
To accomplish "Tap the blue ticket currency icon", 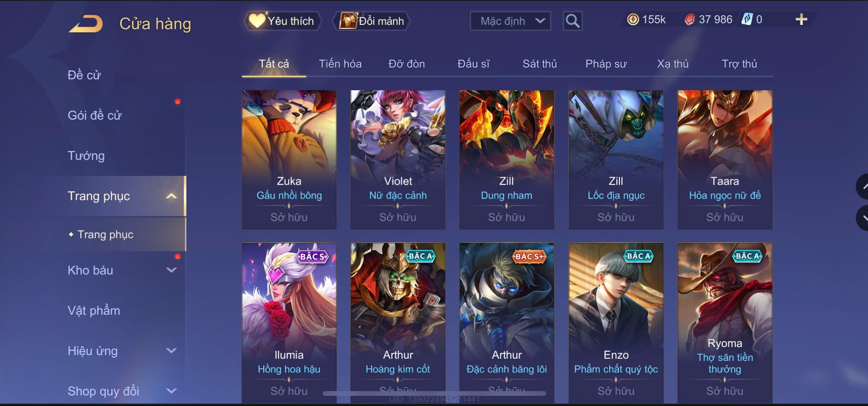I will coord(747,19).
